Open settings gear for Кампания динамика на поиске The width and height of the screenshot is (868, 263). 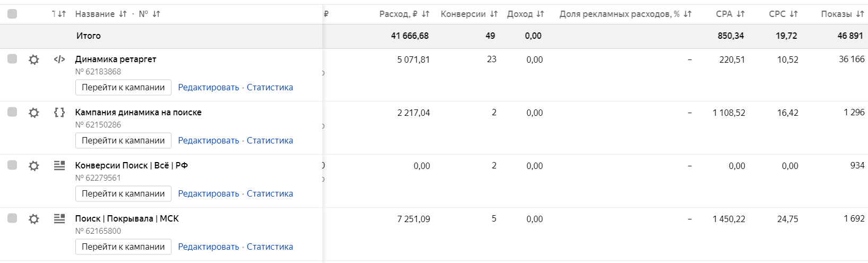click(x=34, y=113)
